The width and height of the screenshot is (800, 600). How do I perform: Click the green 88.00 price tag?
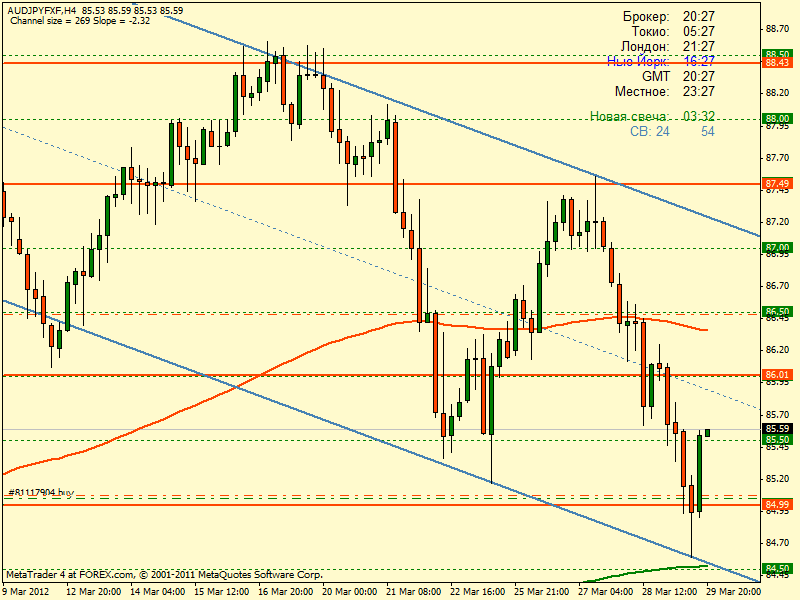pyautogui.click(x=777, y=118)
